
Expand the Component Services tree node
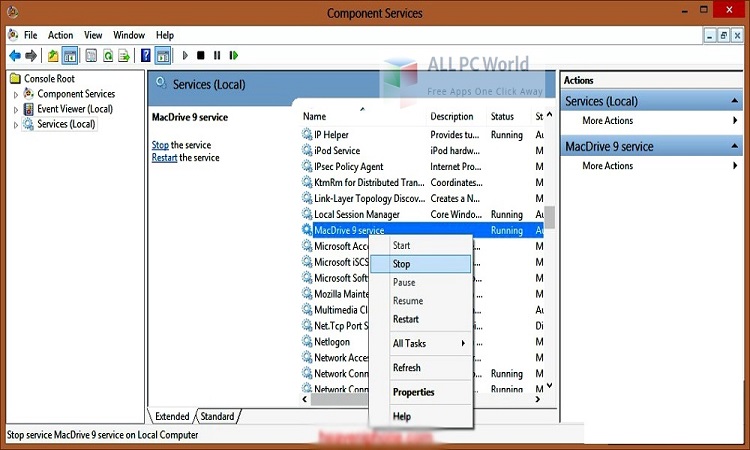pyautogui.click(x=16, y=94)
